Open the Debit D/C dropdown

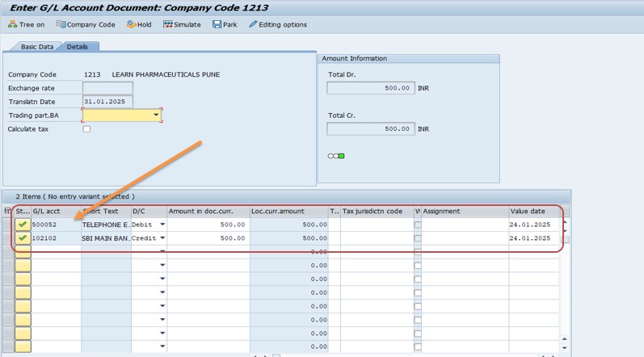[162, 225]
